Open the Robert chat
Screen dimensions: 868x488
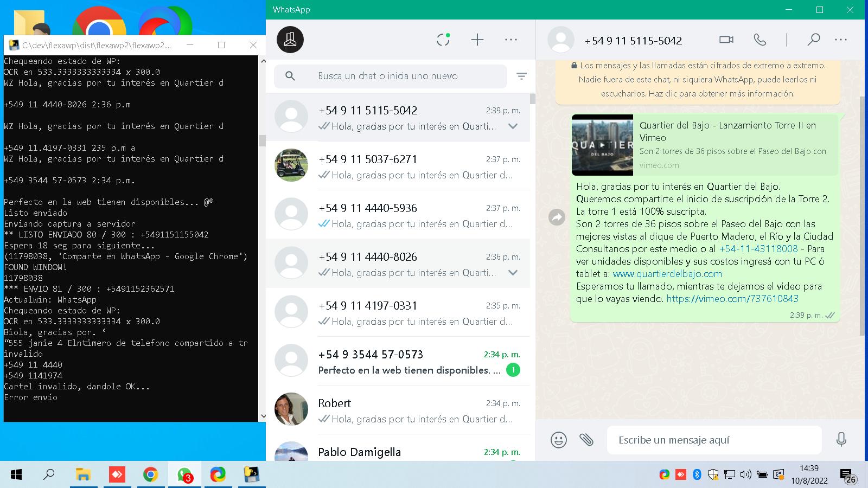[398, 410]
